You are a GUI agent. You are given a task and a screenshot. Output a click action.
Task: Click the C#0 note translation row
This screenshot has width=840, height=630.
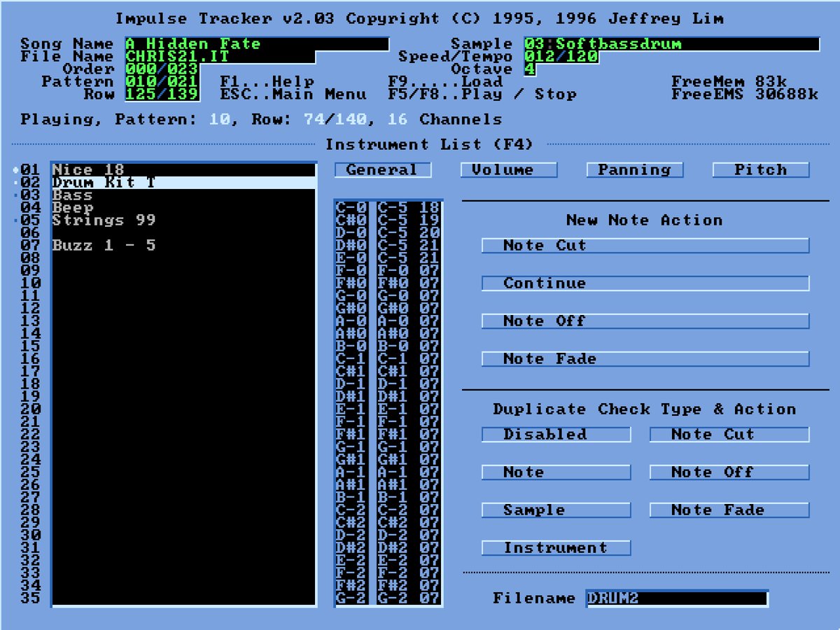[x=388, y=220]
